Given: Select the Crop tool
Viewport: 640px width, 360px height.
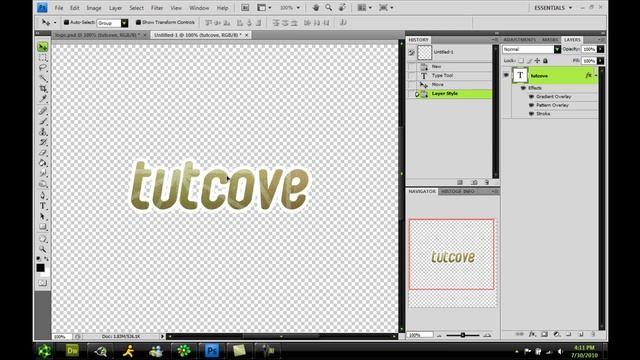Looking at the screenshot, I should [42, 88].
